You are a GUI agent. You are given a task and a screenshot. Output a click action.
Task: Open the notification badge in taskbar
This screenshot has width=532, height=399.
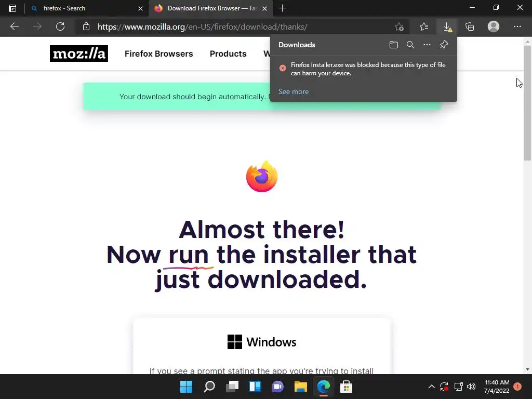[517, 386]
